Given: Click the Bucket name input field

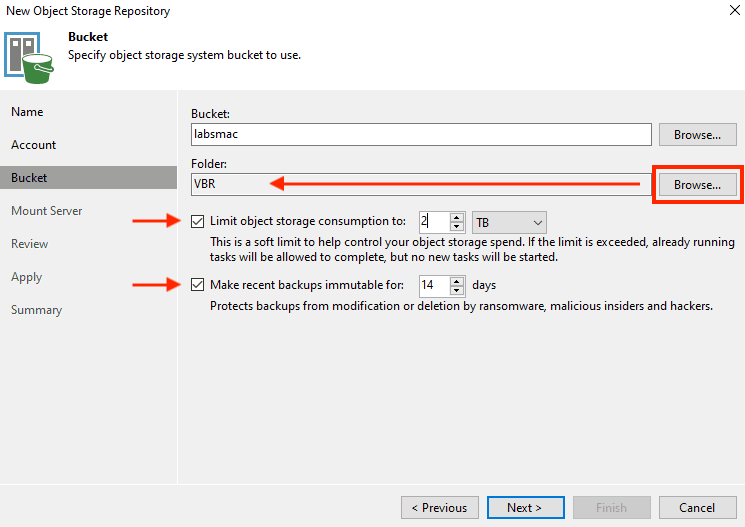Looking at the screenshot, I should pyautogui.click(x=420, y=134).
